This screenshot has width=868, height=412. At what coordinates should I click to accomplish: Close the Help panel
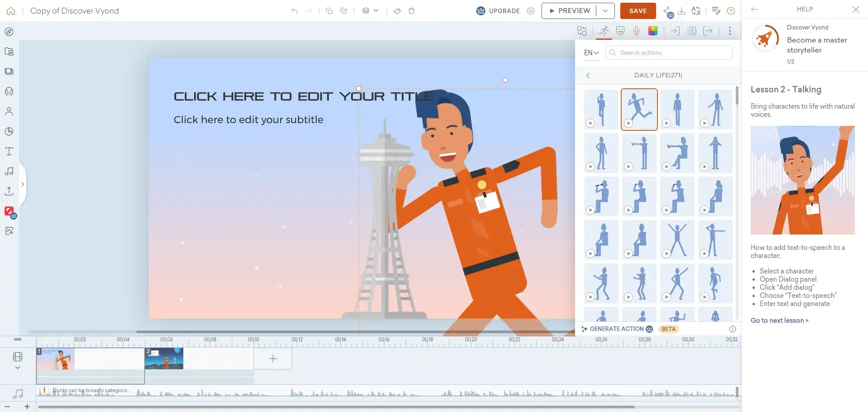coord(856,10)
